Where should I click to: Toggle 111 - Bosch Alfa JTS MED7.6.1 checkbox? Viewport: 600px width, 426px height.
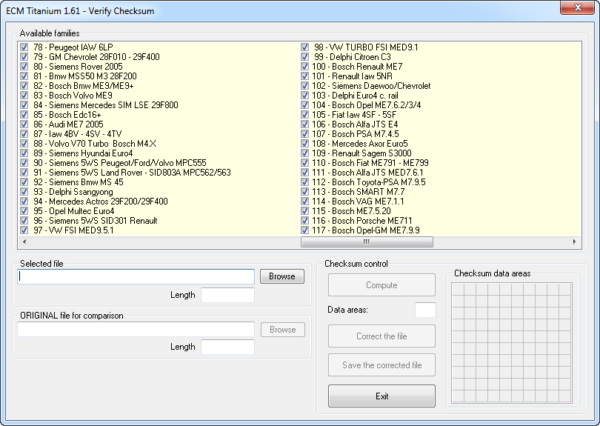[305, 172]
